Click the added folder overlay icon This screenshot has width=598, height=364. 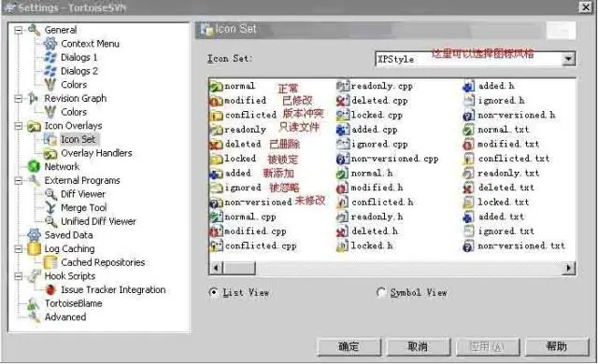(x=216, y=174)
